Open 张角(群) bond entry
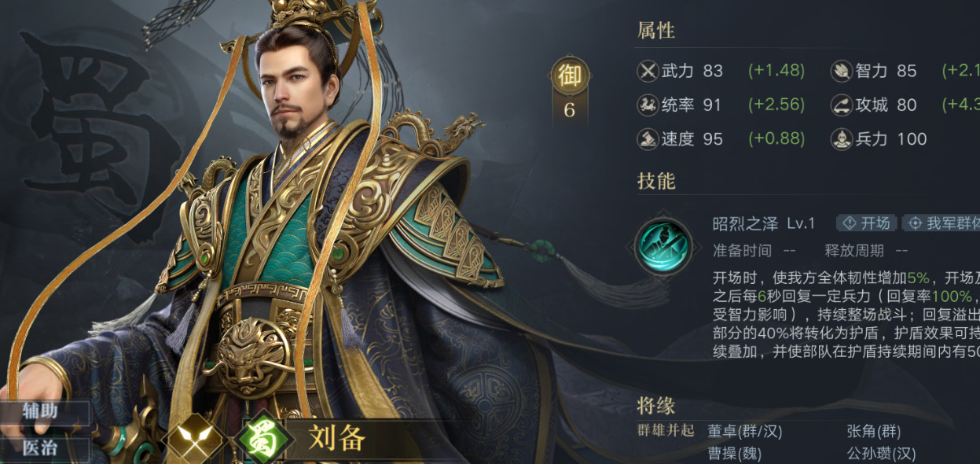Viewport: 980px width, 464px height. [x=874, y=431]
